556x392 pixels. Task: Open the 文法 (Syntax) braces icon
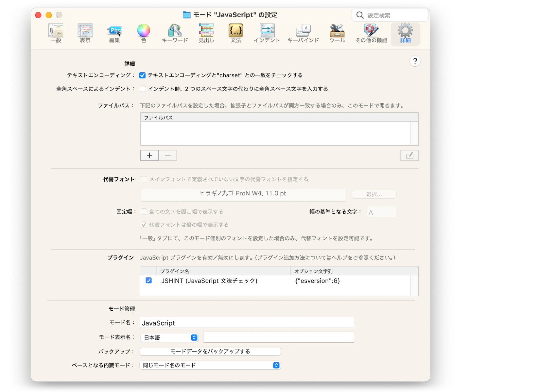[236, 33]
